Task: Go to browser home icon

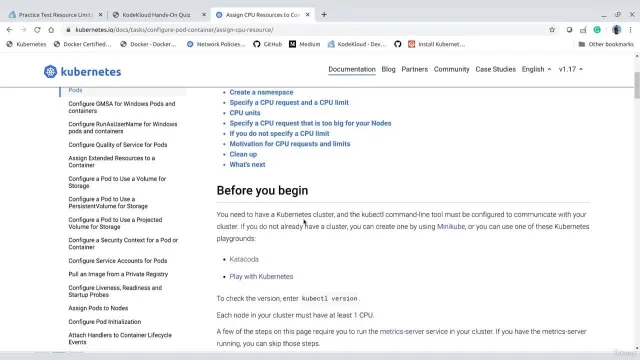Action: (51, 30)
